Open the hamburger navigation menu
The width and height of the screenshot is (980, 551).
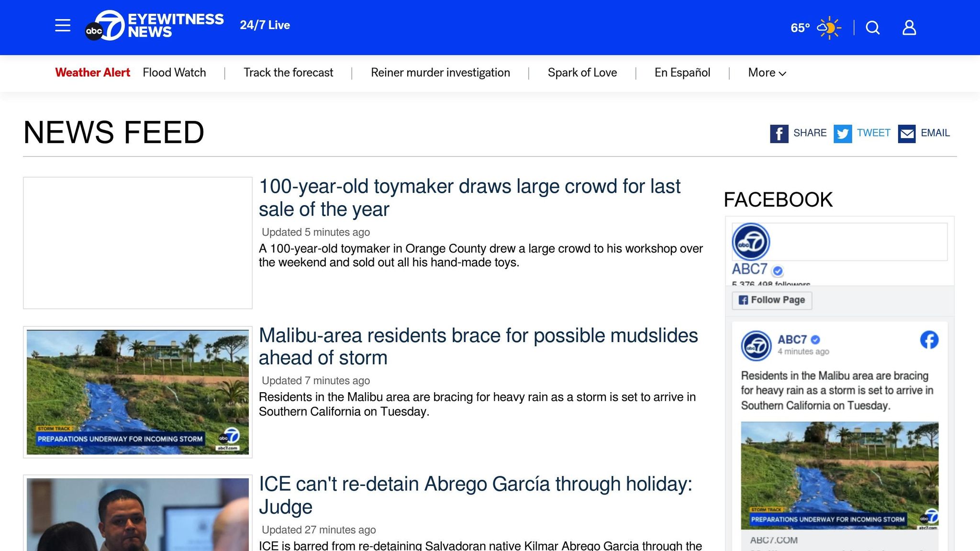pyautogui.click(x=62, y=26)
